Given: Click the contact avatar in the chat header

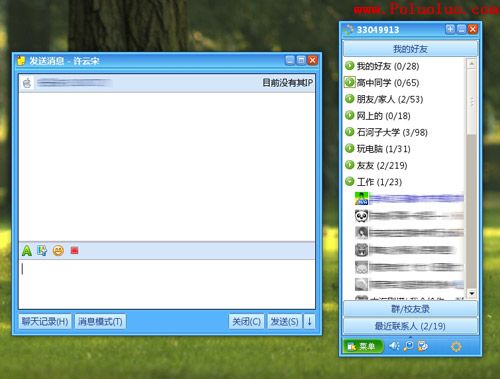Looking at the screenshot, I should 27,83.
